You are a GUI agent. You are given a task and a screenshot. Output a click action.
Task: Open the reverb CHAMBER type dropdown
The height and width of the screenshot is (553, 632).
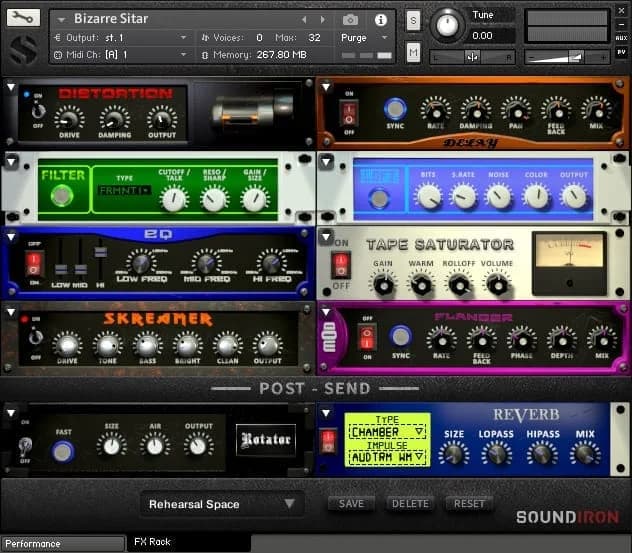tap(389, 431)
